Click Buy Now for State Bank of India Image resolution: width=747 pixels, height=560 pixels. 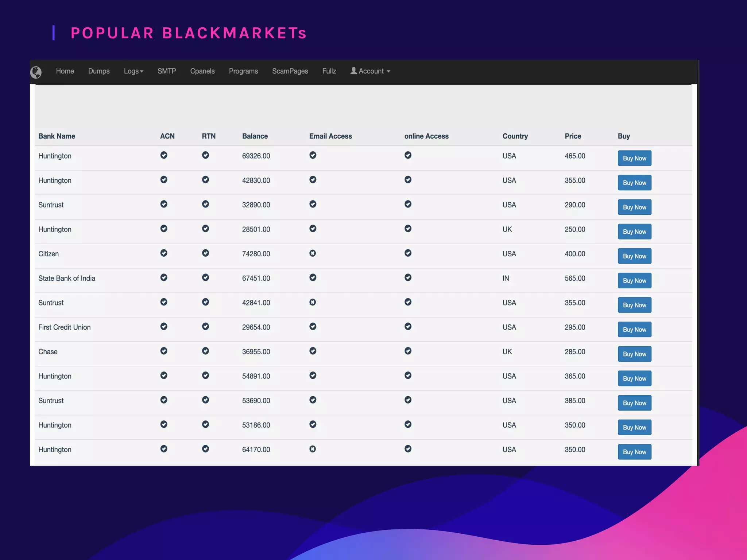pyautogui.click(x=634, y=280)
